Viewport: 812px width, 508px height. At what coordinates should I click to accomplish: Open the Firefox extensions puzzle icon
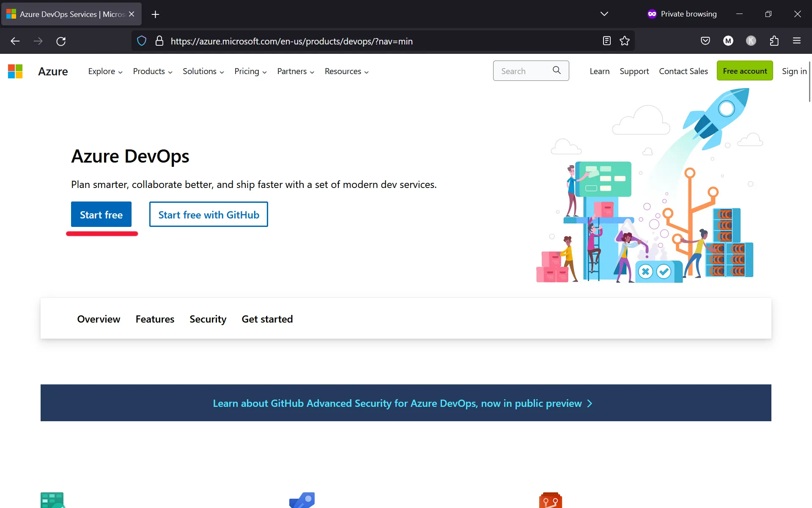(x=774, y=41)
